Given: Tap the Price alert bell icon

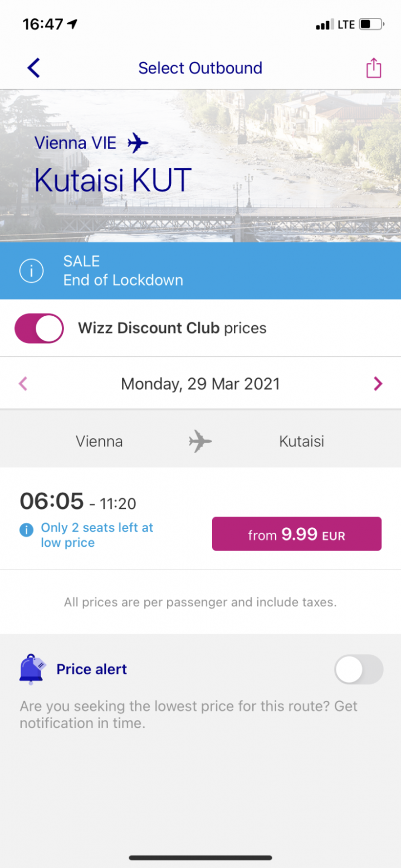Looking at the screenshot, I should tap(31, 669).
